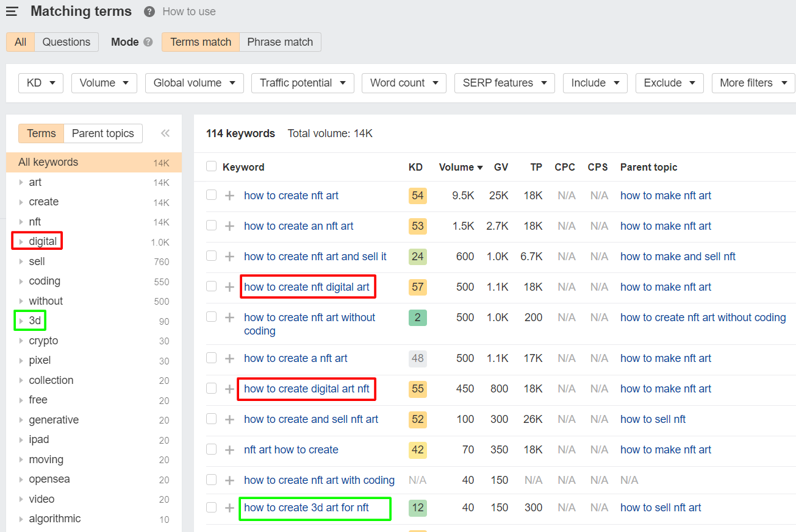Open parent topic 'how to make and sell nft'
Viewport: 796px width, 532px height.
(x=678, y=257)
